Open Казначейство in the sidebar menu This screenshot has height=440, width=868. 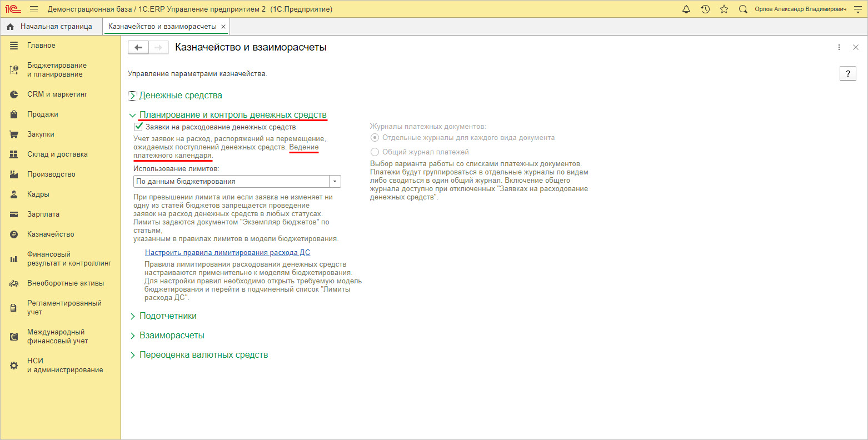point(51,234)
